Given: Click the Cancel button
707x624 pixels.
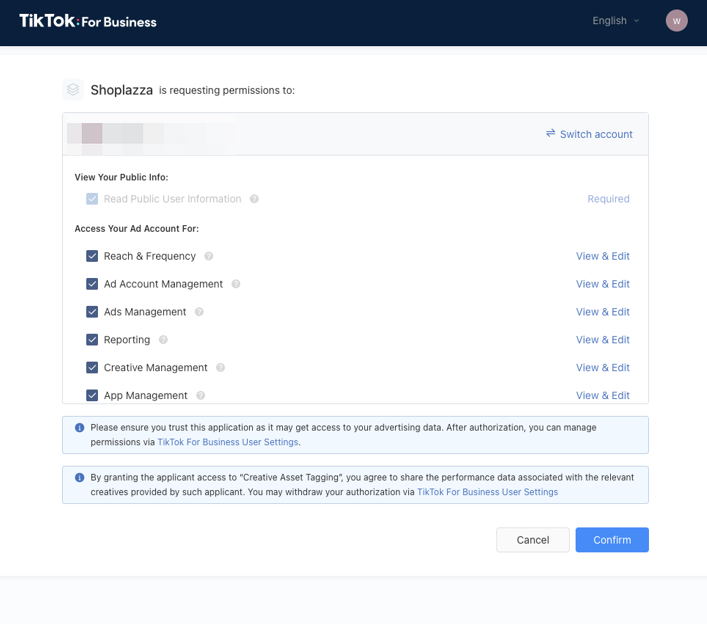Looking at the screenshot, I should click(533, 540).
